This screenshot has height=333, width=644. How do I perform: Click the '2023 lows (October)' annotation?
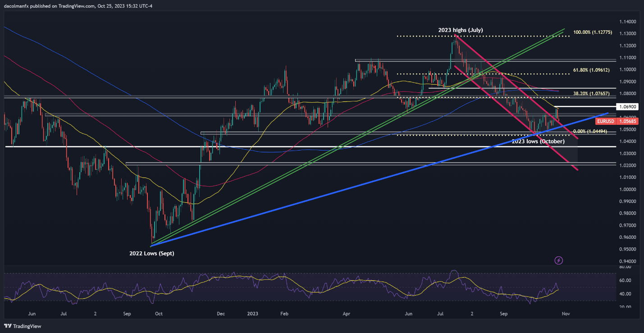538,141
